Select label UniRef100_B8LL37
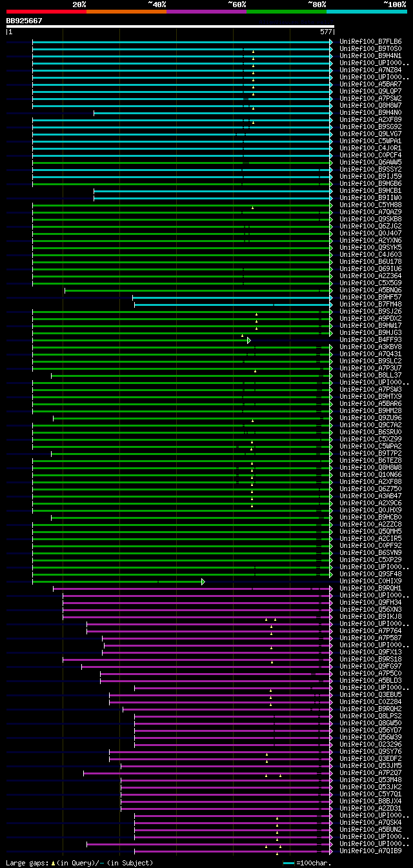Viewport: 413px width, 868px height. tap(370, 375)
